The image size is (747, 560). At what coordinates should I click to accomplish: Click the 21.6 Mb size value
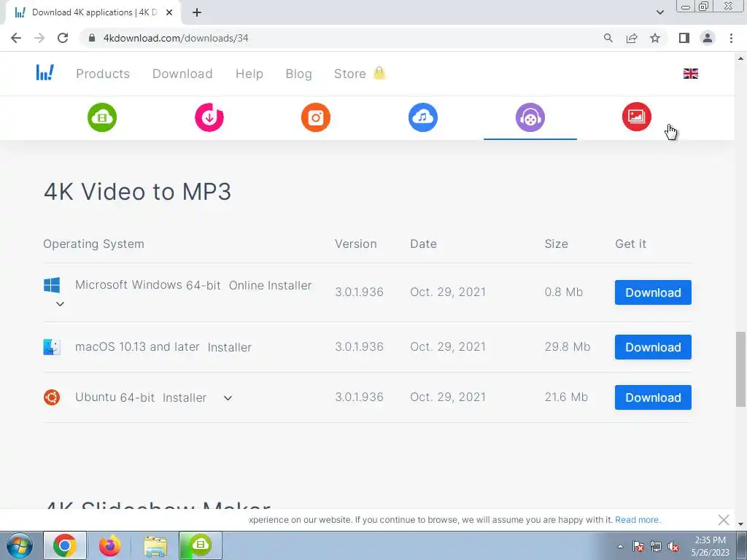tap(566, 397)
